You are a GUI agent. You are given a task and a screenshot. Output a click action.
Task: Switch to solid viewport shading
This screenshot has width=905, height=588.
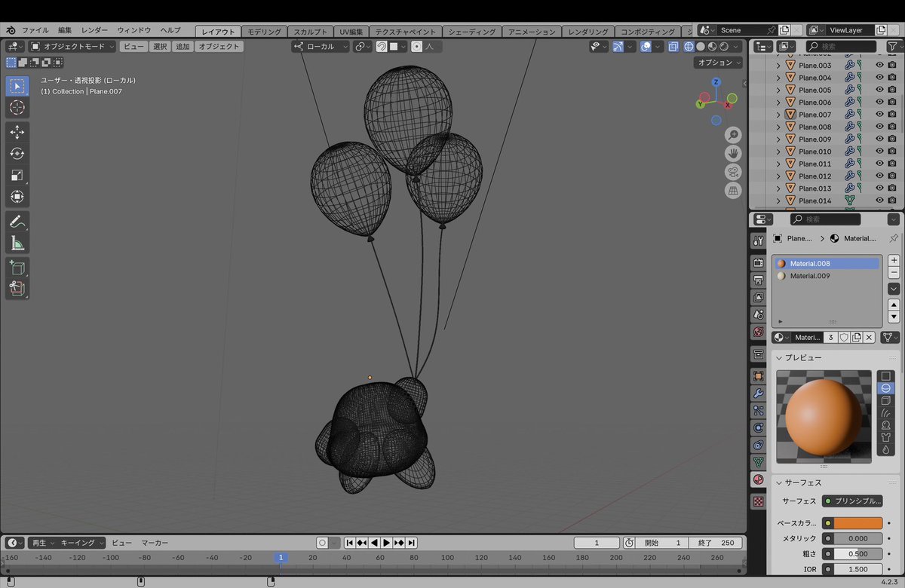pyautogui.click(x=701, y=47)
